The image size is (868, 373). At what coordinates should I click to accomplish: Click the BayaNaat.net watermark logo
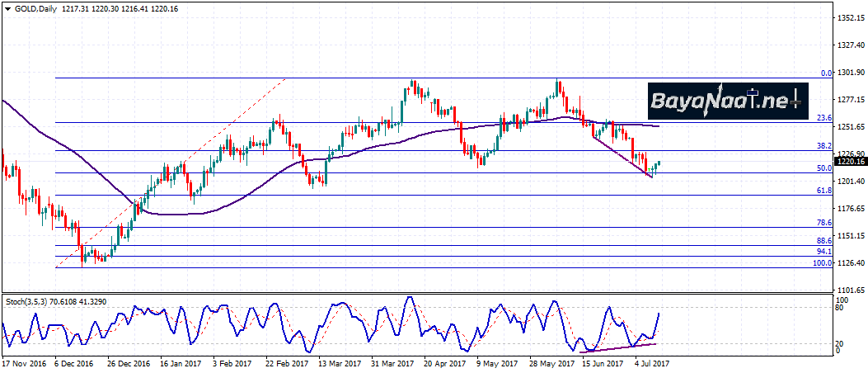click(725, 102)
